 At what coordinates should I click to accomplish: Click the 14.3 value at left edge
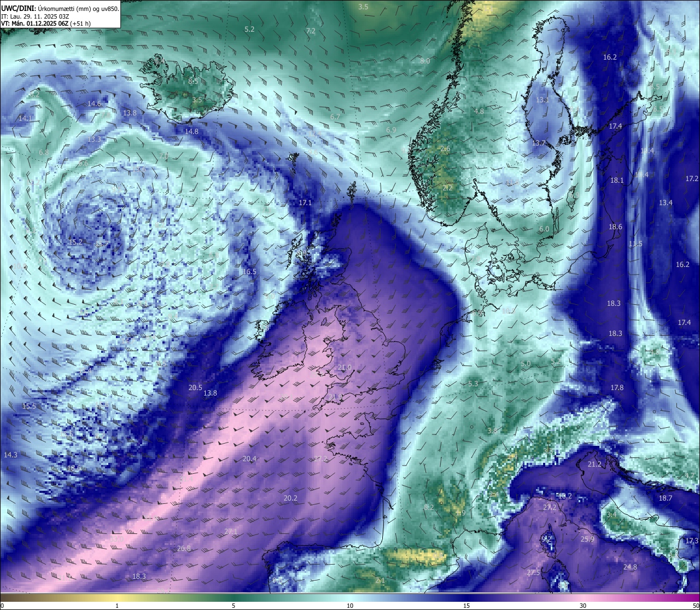(10, 455)
